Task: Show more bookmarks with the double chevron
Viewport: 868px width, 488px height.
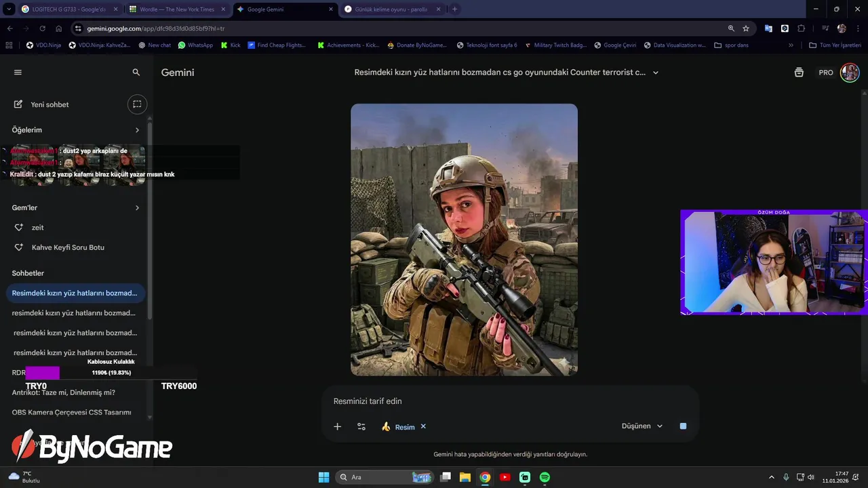Action: (791, 45)
